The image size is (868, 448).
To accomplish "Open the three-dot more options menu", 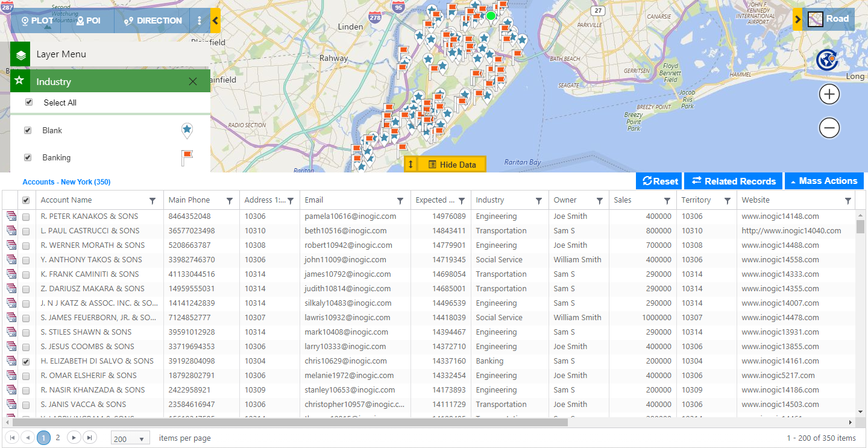I will coord(200,21).
